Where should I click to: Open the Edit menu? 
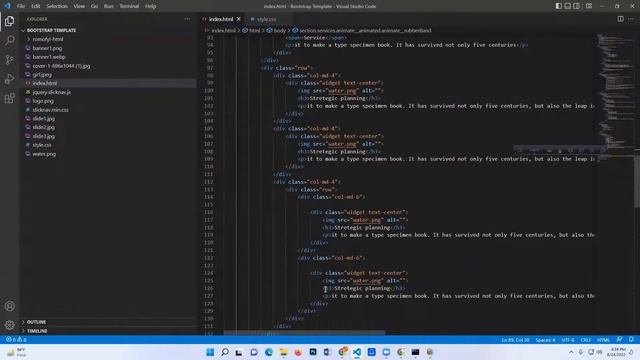tap(36, 6)
